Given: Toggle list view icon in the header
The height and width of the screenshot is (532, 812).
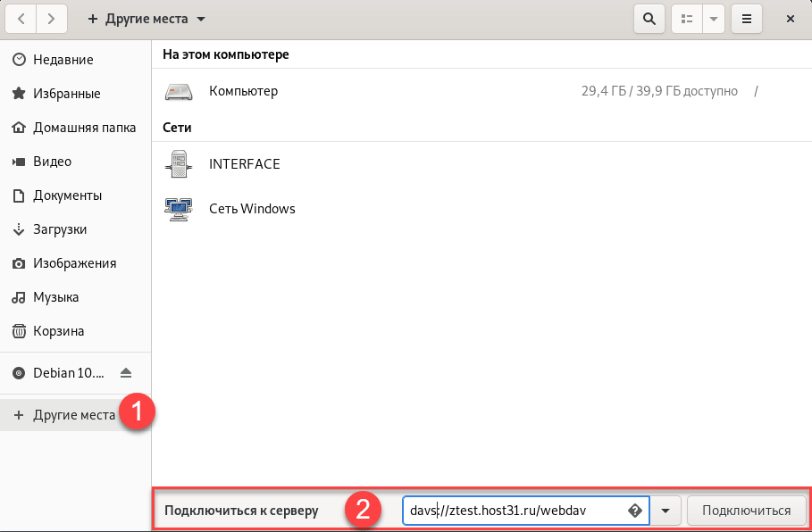Looking at the screenshot, I should coord(687,19).
